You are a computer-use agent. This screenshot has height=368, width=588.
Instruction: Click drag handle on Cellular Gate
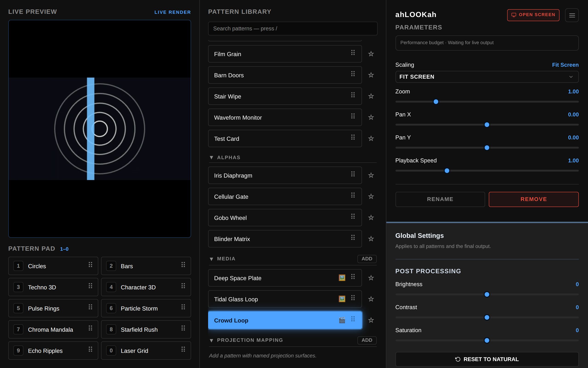click(x=353, y=195)
